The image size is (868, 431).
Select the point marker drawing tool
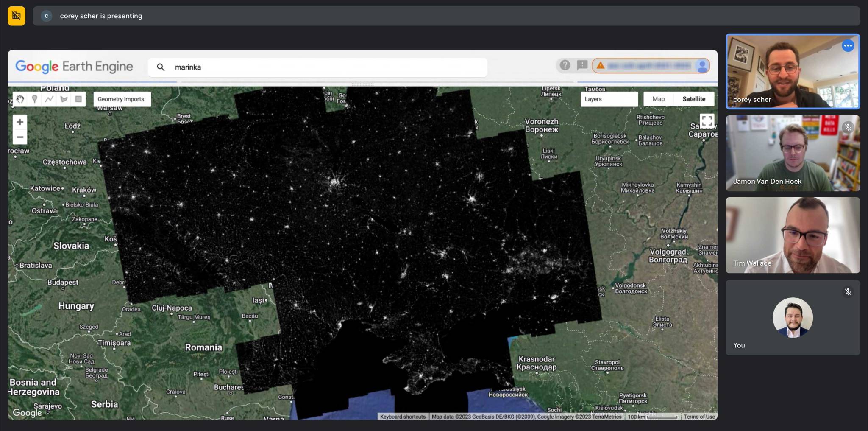(x=35, y=99)
